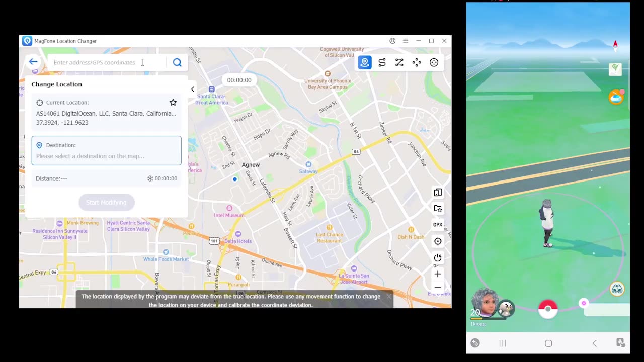Select the jump teleport mode icon
The width and height of the screenshot is (644, 362).
tap(417, 62)
